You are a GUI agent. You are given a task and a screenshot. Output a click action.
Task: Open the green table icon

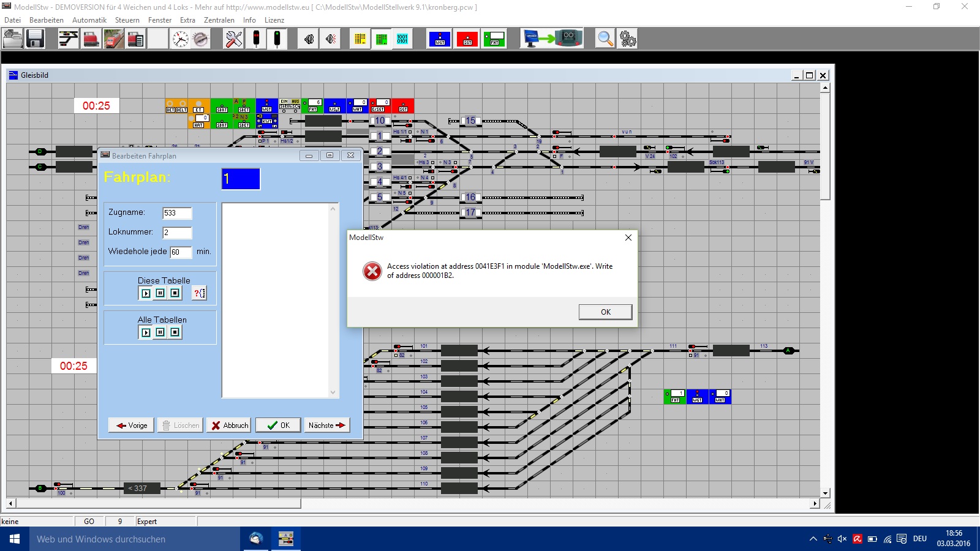(x=382, y=39)
